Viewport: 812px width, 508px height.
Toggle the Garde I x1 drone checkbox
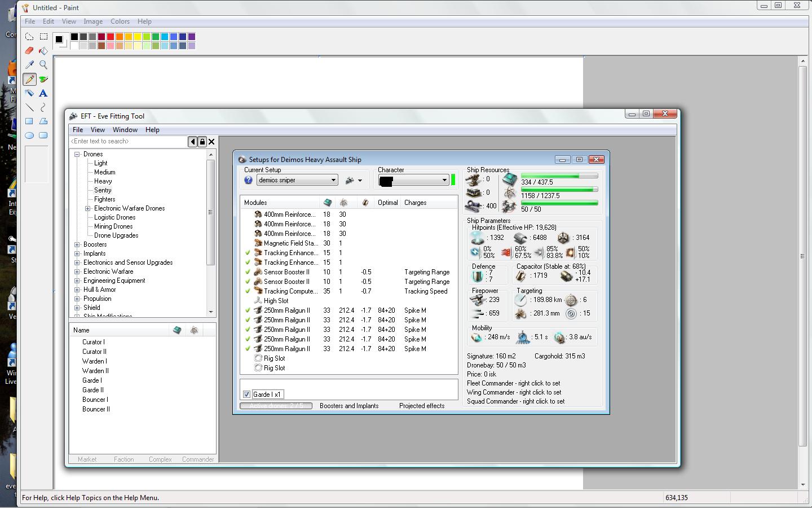(246, 395)
